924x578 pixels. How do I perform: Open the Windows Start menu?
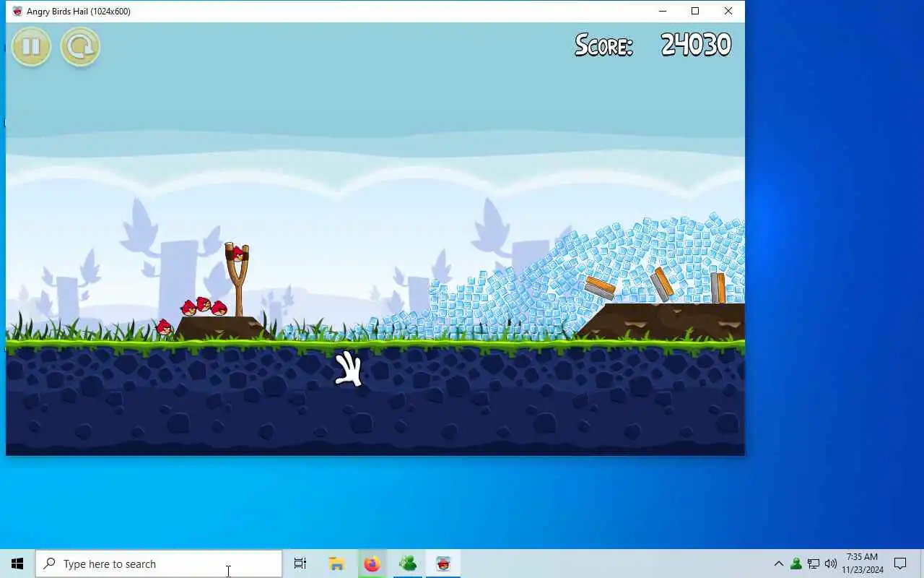pyautogui.click(x=17, y=564)
